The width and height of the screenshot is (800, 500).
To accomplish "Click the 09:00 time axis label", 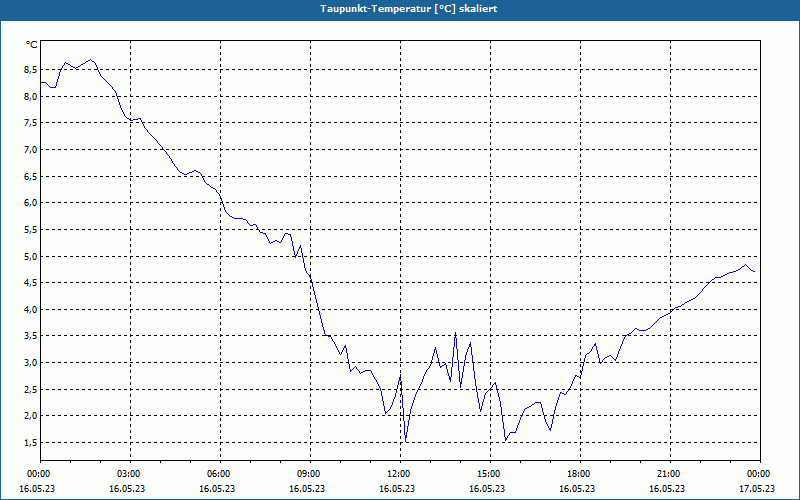I will 310,474.
